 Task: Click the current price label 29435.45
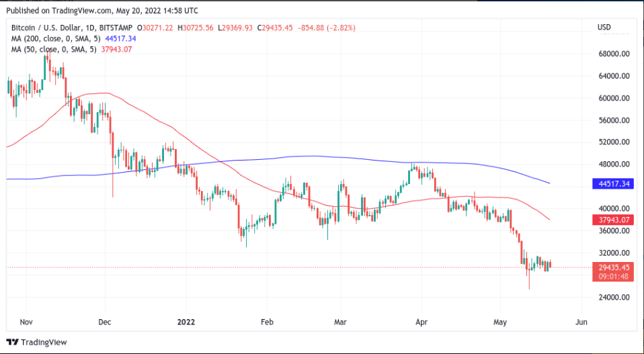(613, 267)
